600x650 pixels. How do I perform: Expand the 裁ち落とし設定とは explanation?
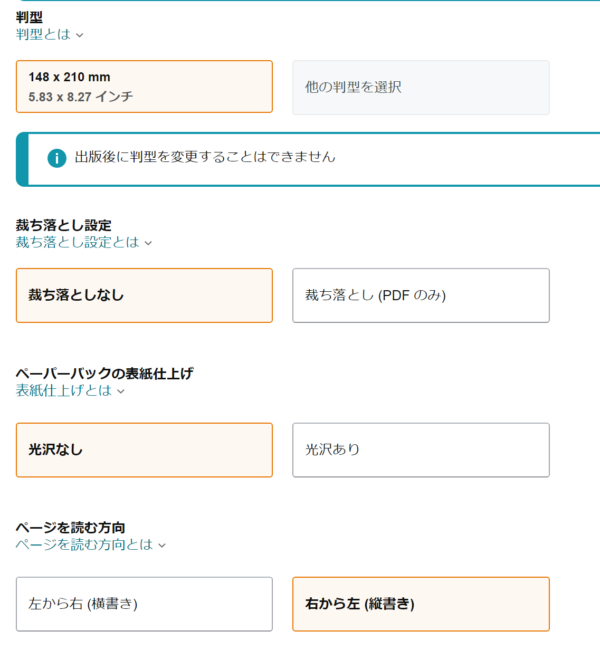(x=78, y=242)
